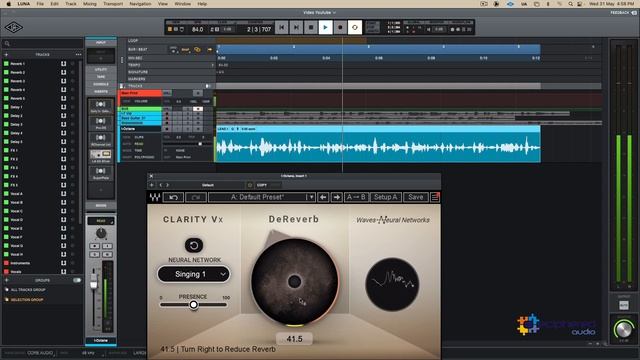Click the next preset right arrow
Viewport: 640px width, 360px height.
[x=336, y=197]
